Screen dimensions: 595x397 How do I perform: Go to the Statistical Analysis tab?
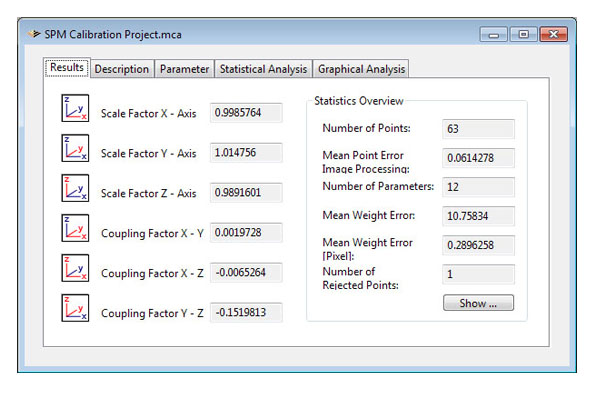(263, 69)
